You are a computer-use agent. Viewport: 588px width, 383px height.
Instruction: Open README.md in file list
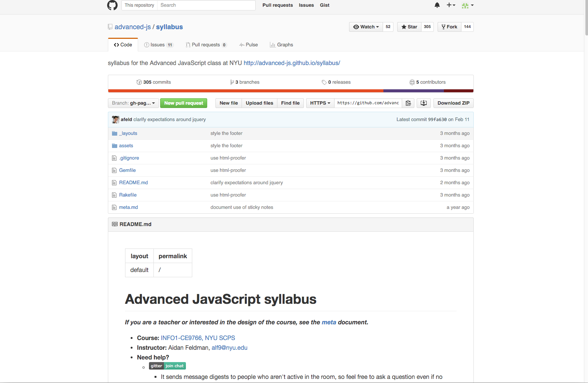[x=134, y=183]
